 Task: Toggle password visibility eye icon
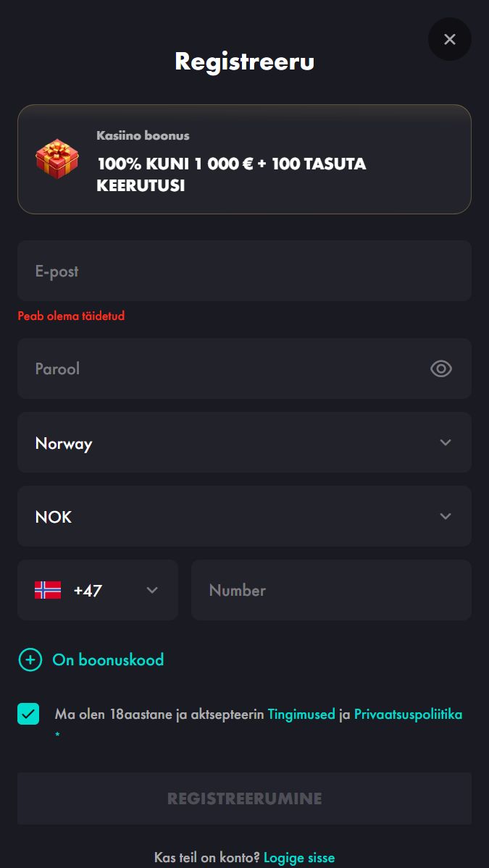point(441,368)
